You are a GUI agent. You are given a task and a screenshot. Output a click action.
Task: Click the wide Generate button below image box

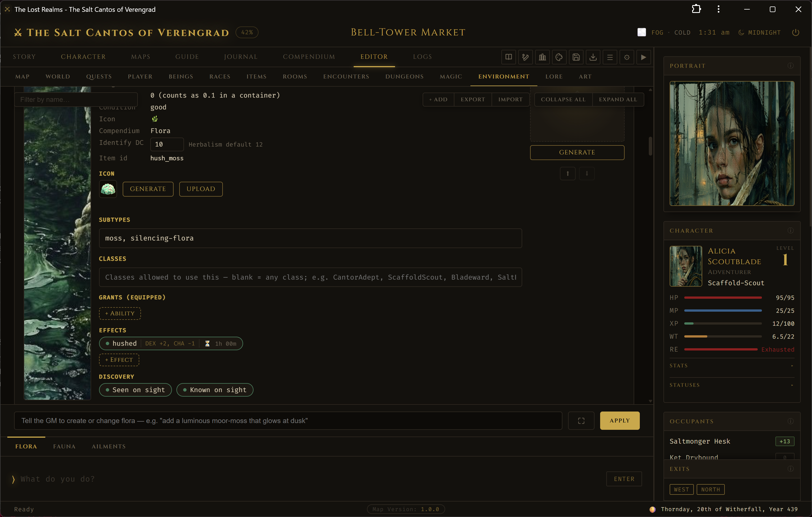pyautogui.click(x=577, y=152)
